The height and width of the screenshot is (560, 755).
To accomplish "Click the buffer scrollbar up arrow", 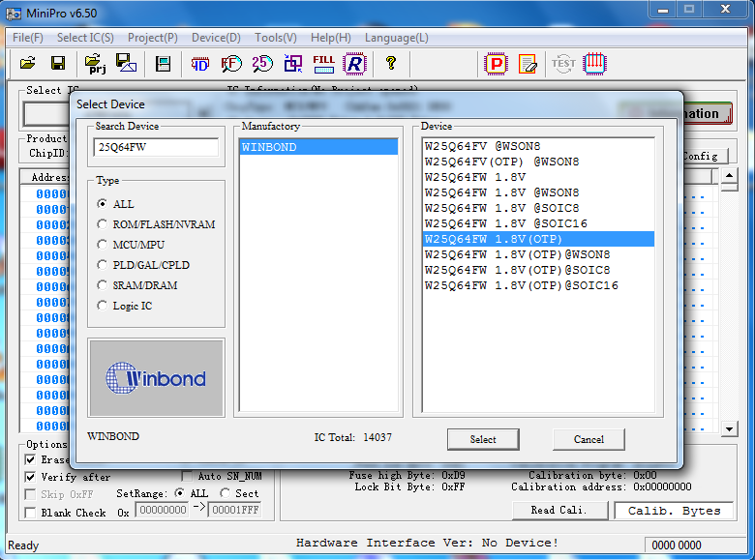I will [x=730, y=176].
